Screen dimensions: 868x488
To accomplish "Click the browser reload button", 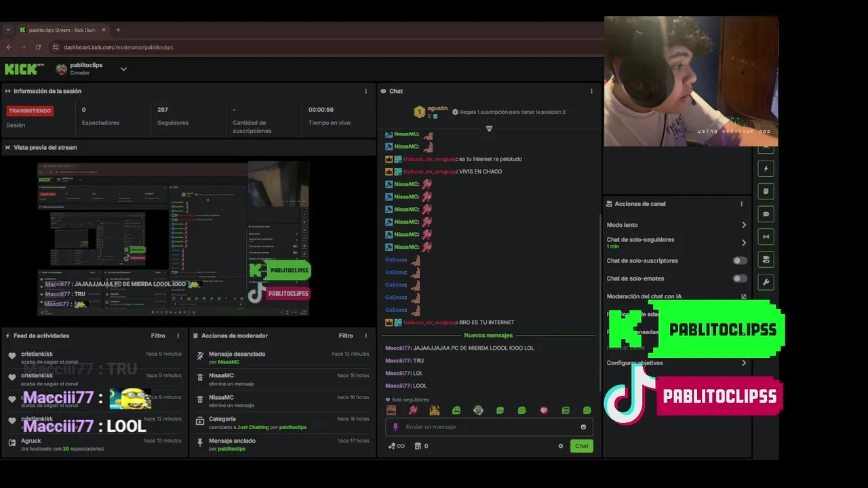I will [38, 47].
